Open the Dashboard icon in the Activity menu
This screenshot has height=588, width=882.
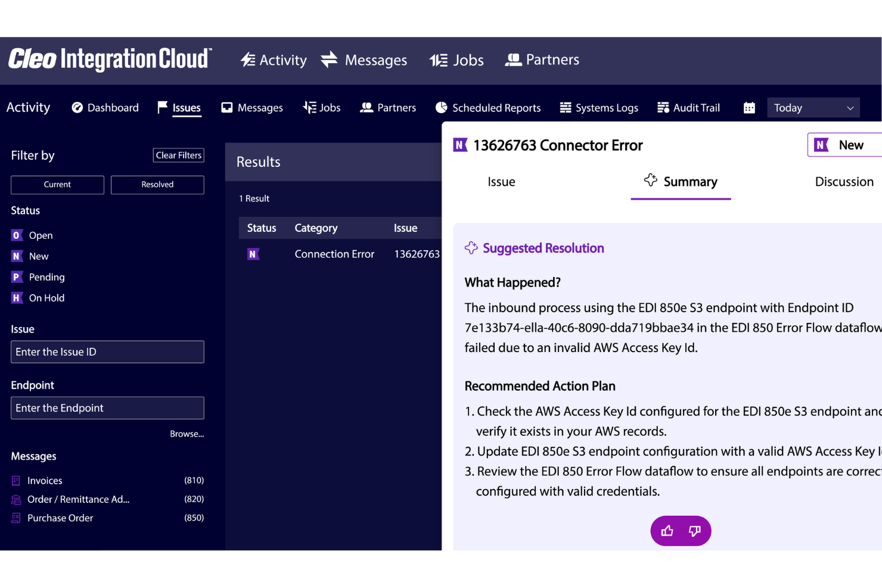(x=77, y=107)
